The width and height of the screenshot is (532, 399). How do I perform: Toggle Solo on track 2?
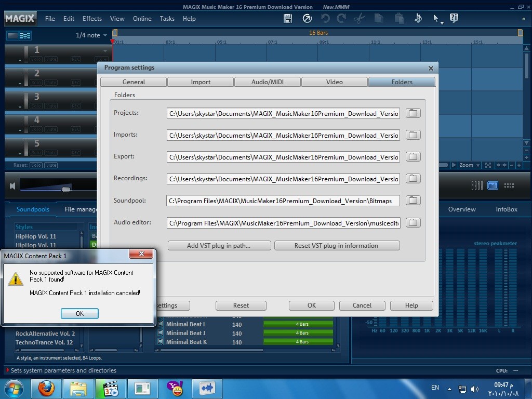(36, 83)
